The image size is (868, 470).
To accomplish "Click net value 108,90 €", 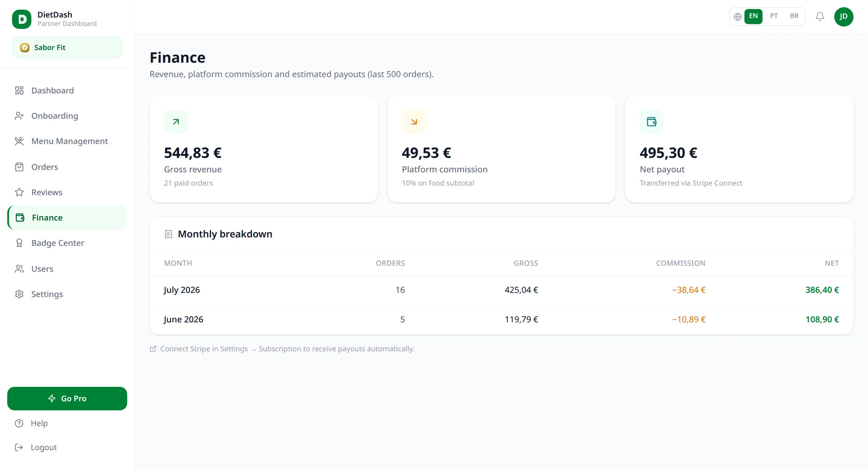I will point(822,319).
